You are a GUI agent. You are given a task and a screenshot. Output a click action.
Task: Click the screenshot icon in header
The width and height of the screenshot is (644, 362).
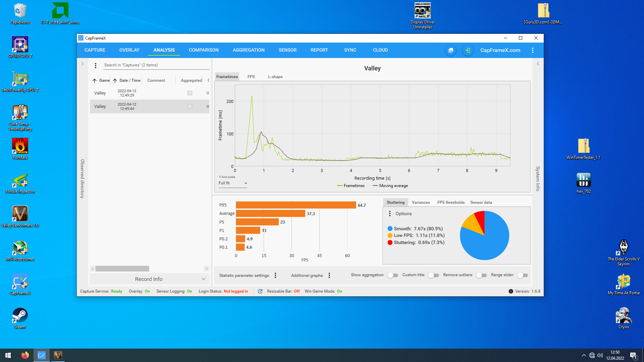pos(451,50)
